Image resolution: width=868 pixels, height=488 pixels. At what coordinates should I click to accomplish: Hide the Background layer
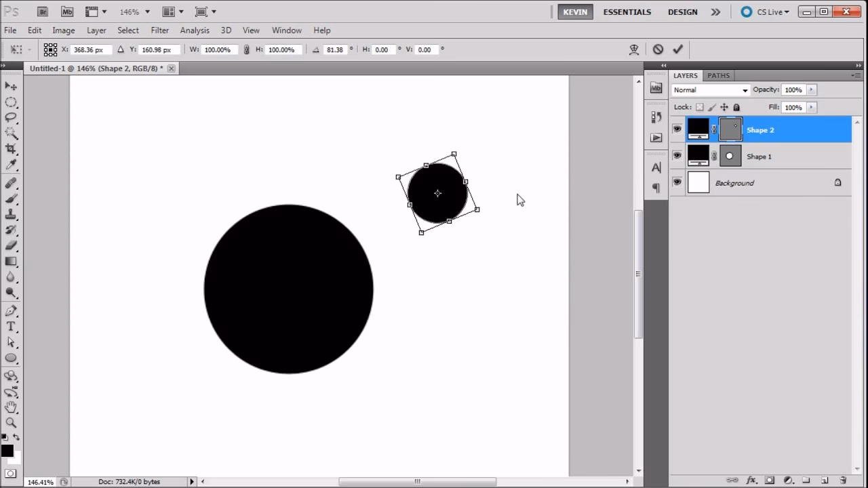[677, 182]
